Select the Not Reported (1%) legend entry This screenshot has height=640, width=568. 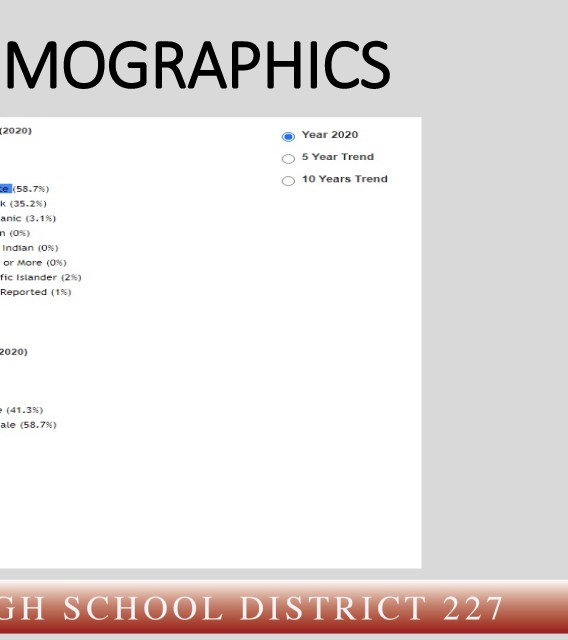point(36,292)
